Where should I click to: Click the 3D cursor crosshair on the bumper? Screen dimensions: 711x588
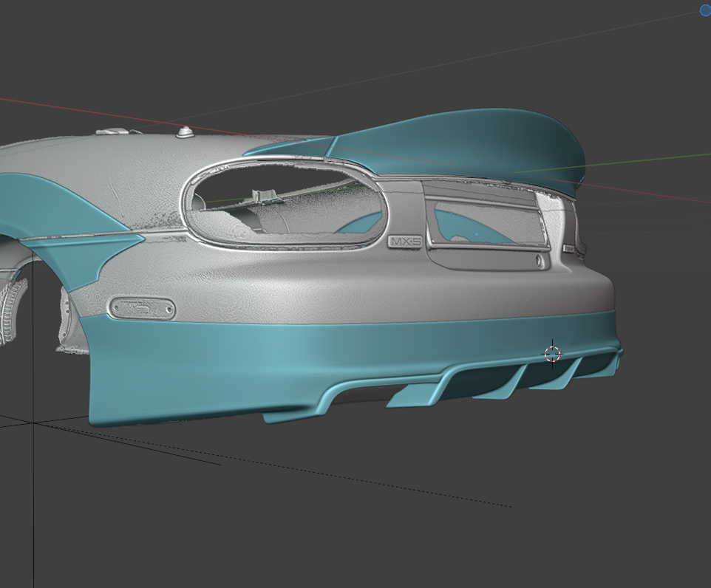[552, 354]
